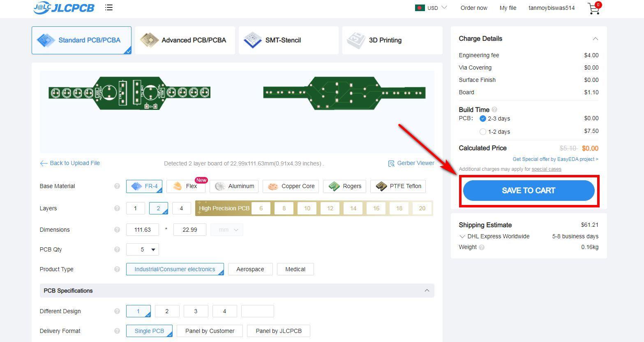The image size is (644, 342).
Task: Open the special cases link
Action: (546, 169)
